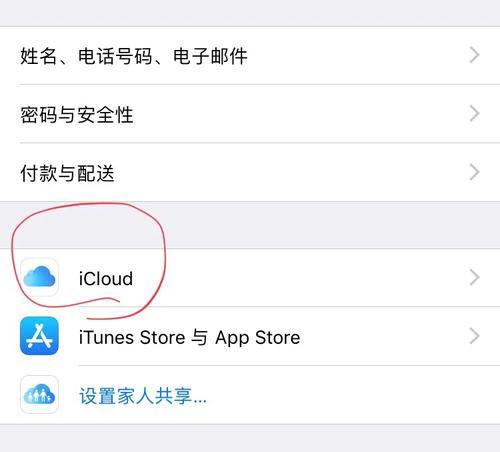Tap chevron beside 密码与安全性
The width and height of the screenshot is (500, 452).
point(475,114)
